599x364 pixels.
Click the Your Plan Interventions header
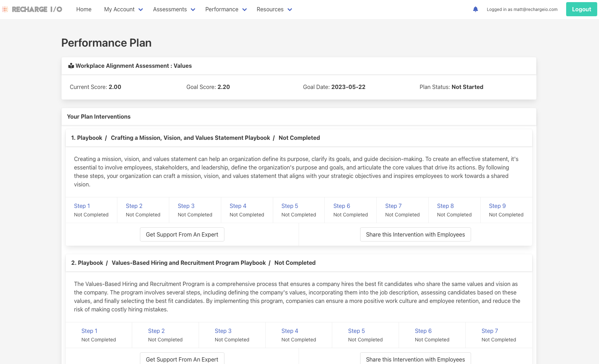tap(99, 117)
